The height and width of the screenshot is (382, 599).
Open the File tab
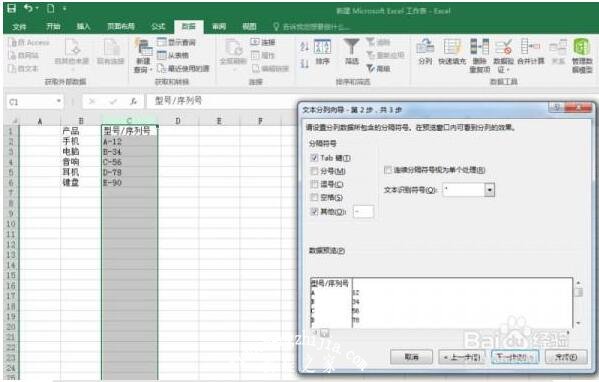click(19, 26)
